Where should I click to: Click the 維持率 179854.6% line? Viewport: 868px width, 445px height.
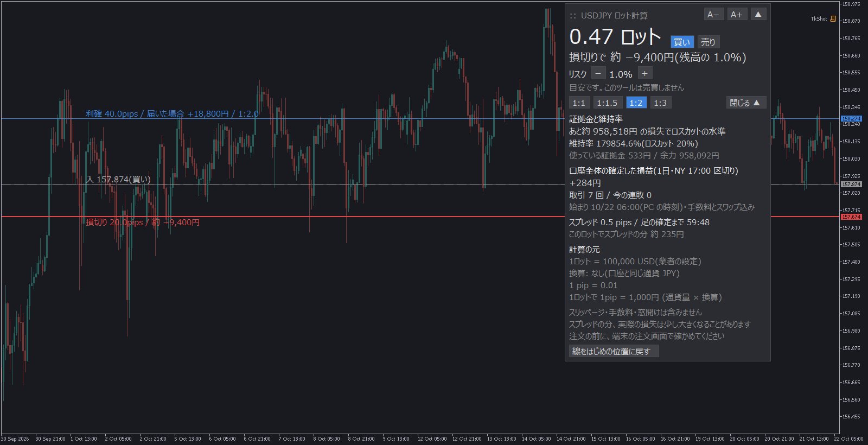(x=634, y=144)
